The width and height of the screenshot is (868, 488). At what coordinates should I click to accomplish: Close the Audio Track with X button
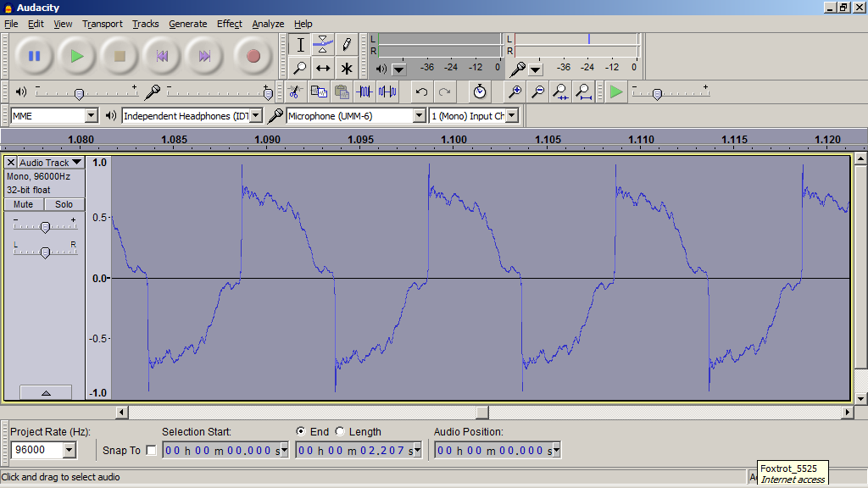pyautogui.click(x=10, y=163)
